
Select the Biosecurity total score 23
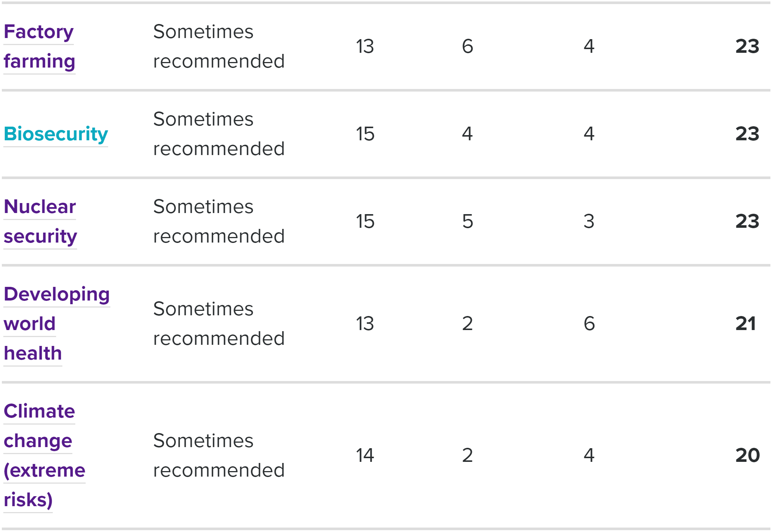pos(747,134)
